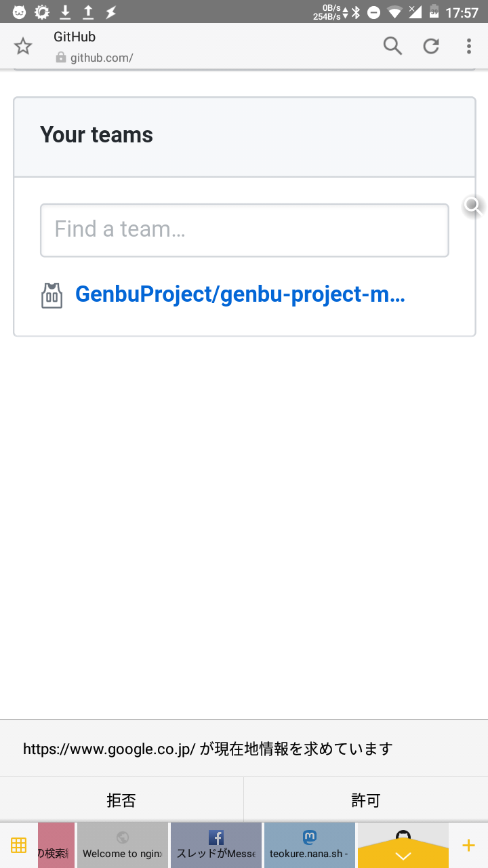488x868 pixels.
Task: Open the tab grid overview icon
Action: pyautogui.click(x=18, y=845)
